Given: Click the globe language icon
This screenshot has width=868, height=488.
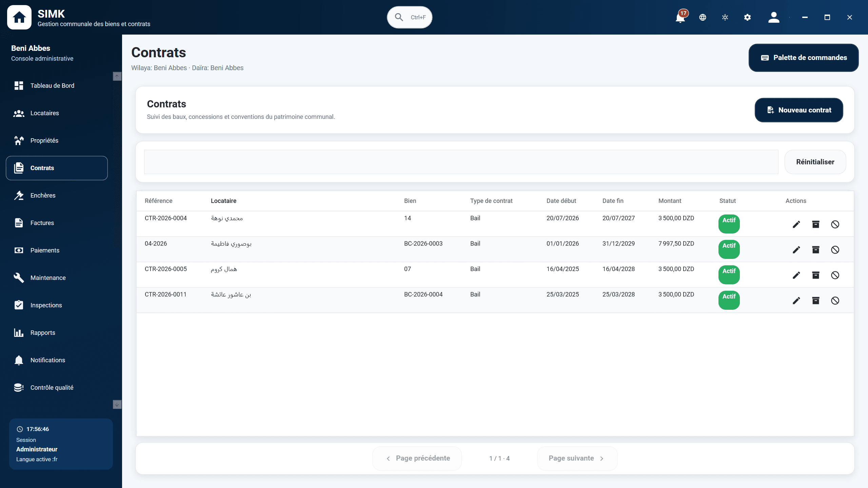Looking at the screenshot, I should point(703,17).
